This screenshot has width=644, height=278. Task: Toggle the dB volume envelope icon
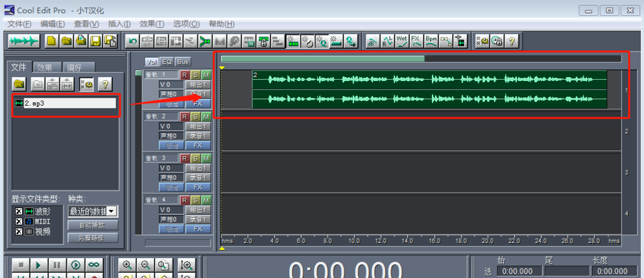pos(372,41)
